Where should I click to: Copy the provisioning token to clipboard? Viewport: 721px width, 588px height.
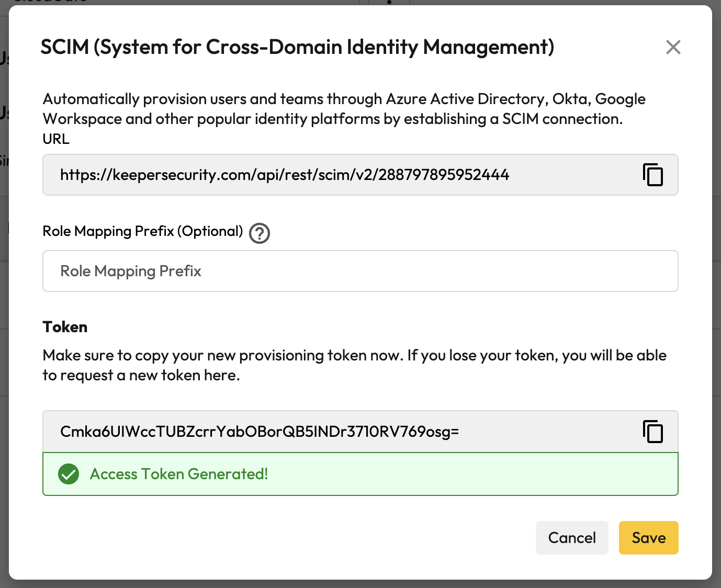[652, 432]
